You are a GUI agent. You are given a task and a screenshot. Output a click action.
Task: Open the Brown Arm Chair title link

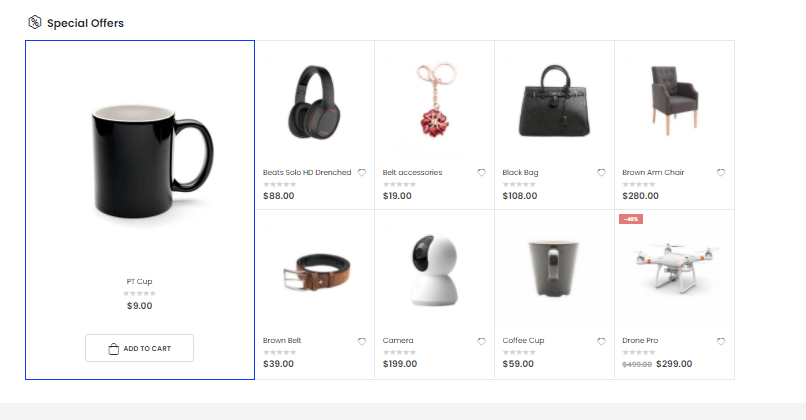tap(653, 172)
